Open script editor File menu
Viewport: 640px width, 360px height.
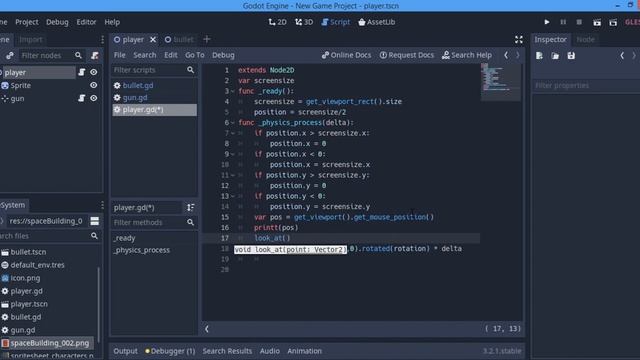(x=120, y=55)
